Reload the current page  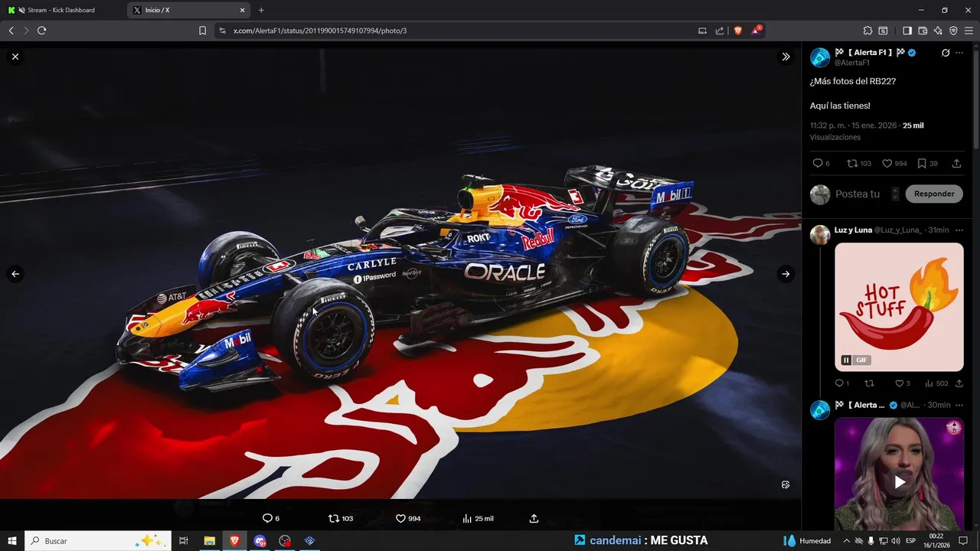pyautogui.click(x=41, y=31)
